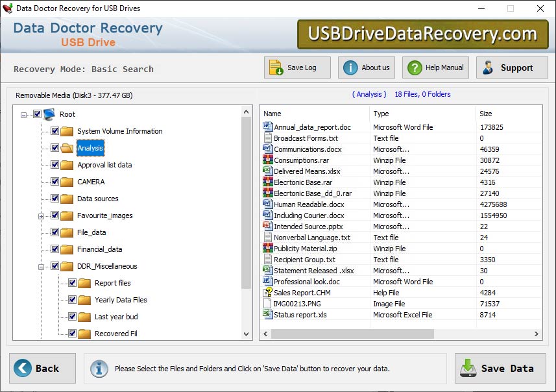
Task: Click the Support person icon
Action: tap(489, 67)
